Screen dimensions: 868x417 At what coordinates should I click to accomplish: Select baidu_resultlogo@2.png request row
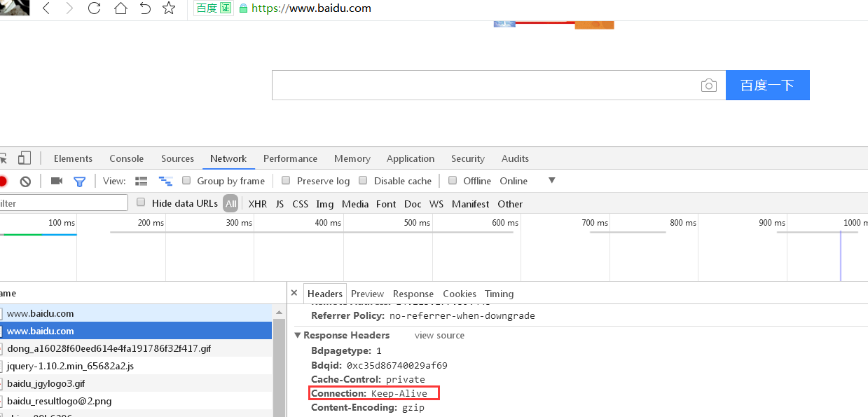coord(136,401)
